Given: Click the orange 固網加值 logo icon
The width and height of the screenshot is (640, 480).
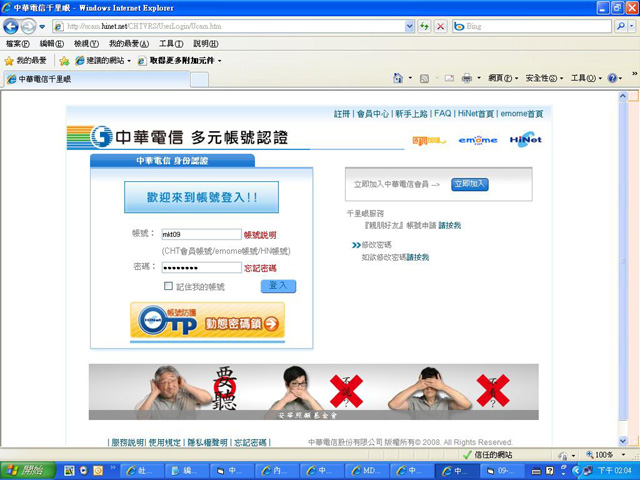Looking at the screenshot, I should pos(429,141).
